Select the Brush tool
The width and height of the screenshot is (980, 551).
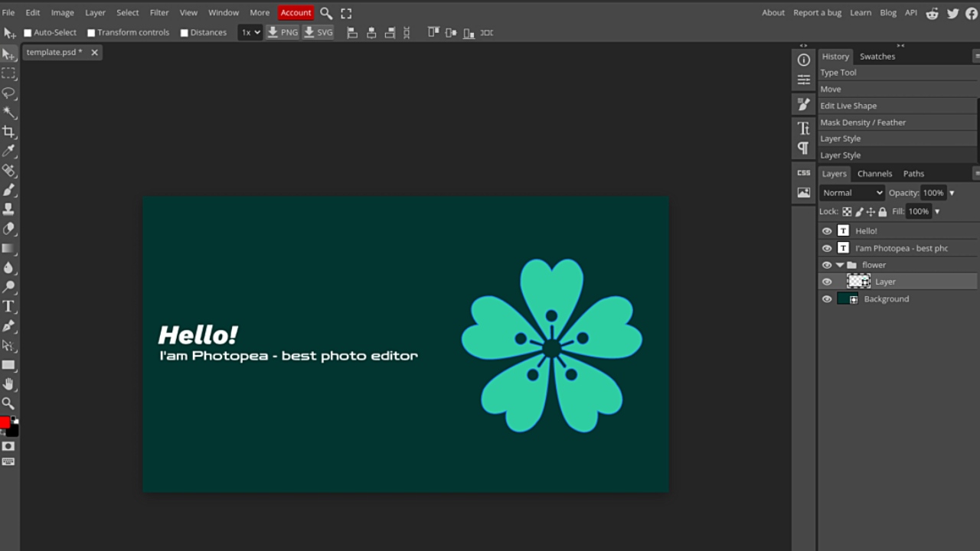(x=8, y=190)
